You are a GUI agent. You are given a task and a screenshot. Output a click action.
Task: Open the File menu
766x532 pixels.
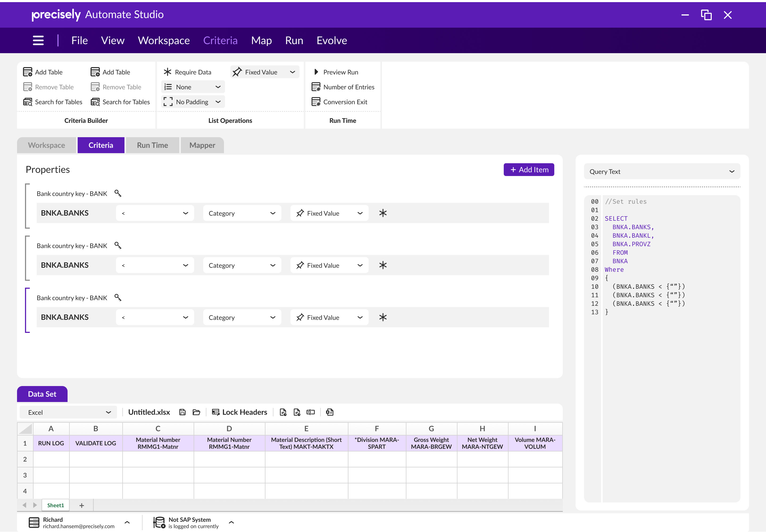coord(79,40)
